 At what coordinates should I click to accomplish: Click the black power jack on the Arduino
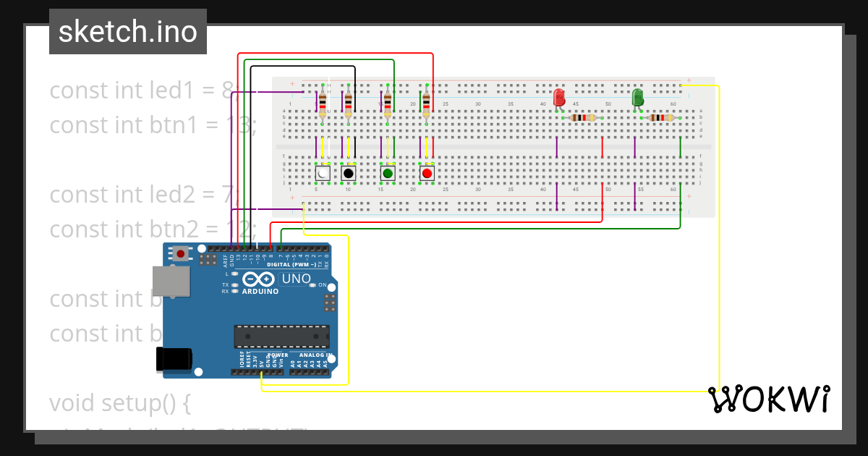(x=174, y=358)
